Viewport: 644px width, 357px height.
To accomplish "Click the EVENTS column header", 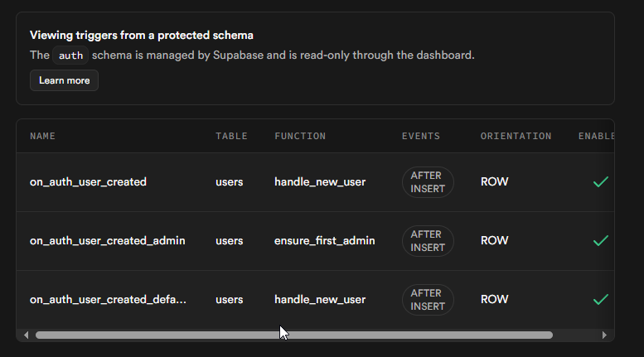I will coord(421,136).
